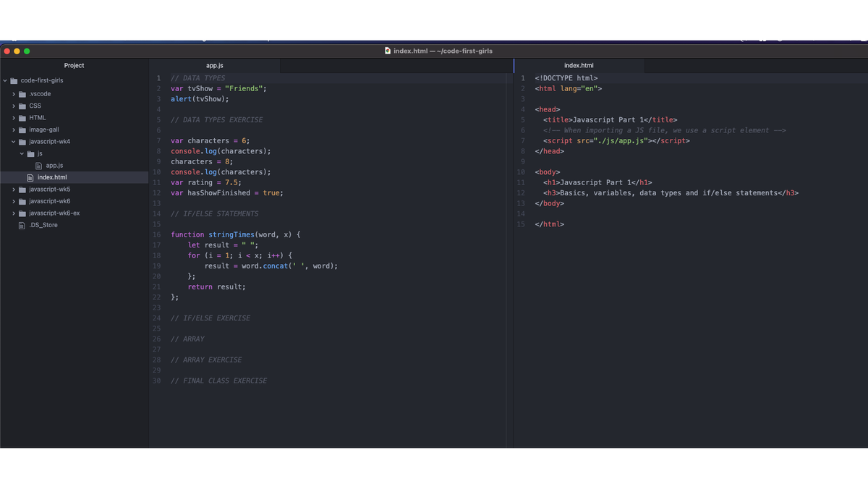Expand the javascript-wk6-ex folder
The image size is (868, 489).
pos(14,213)
